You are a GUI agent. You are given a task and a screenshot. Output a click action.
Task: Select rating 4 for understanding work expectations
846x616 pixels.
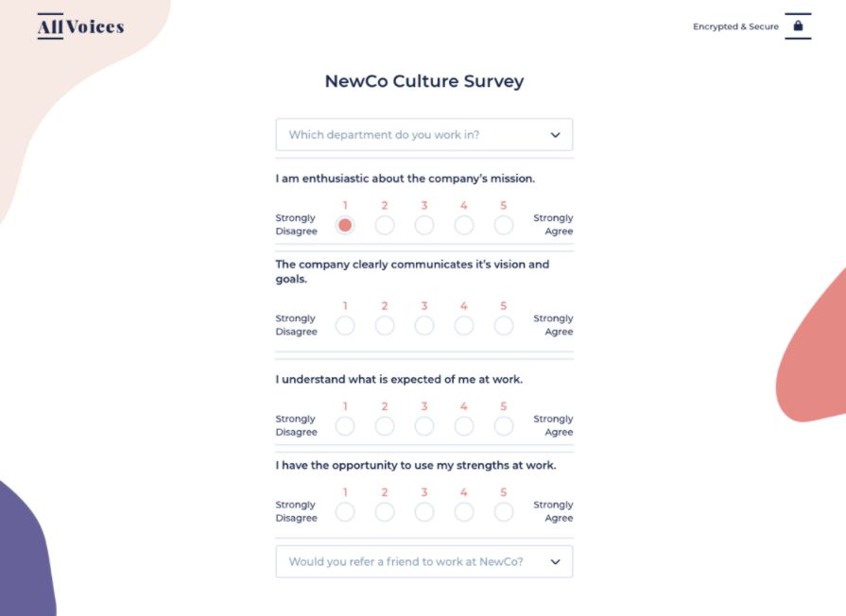click(x=464, y=426)
